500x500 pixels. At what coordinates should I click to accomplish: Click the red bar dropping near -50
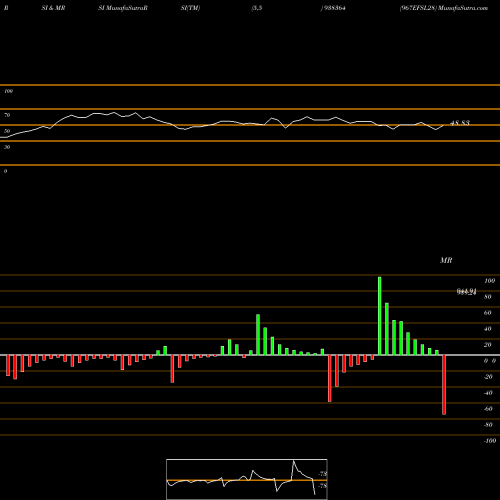[x=330, y=378]
